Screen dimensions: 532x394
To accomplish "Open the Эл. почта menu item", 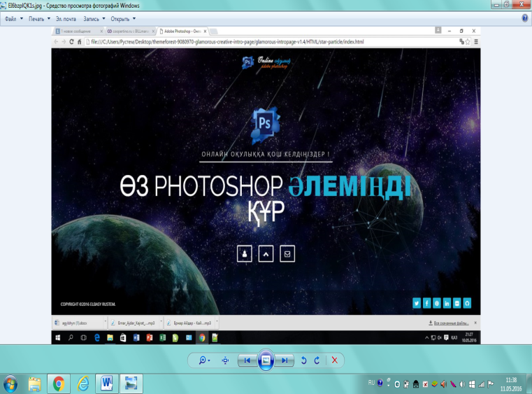I will tap(66, 19).
